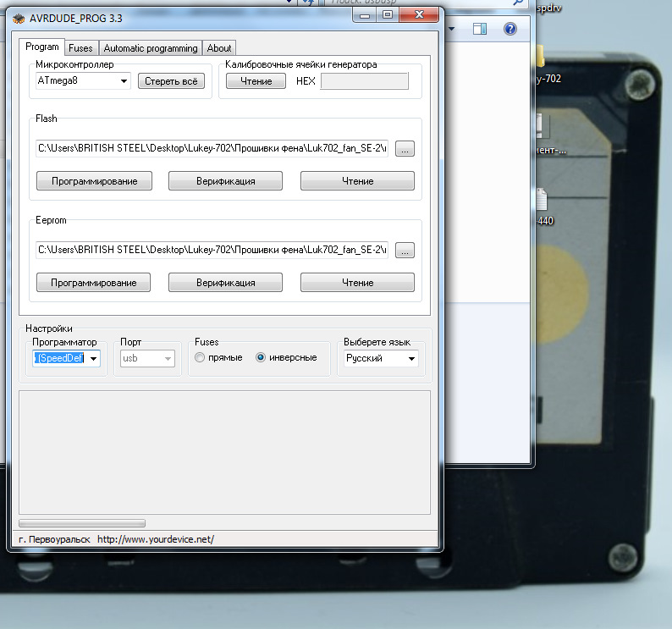Viewport: 672px width, 629px height.
Task: Open the view options arrow in the Explorer window
Action: pos(451,29)
